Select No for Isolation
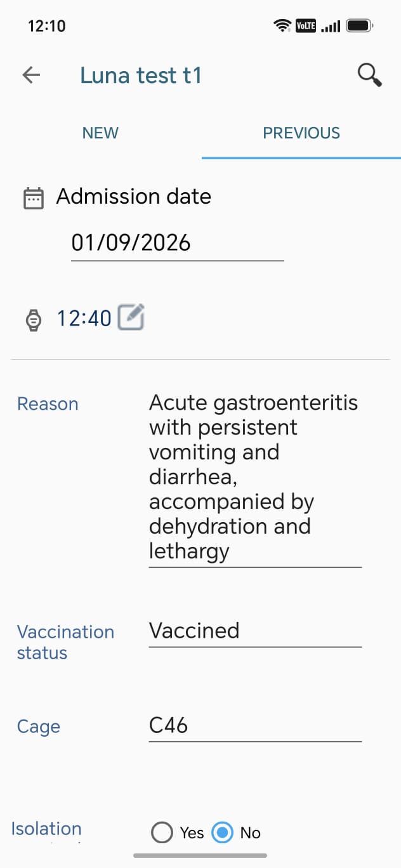The width and height of the screenshot is (401, 868). [x=222, y=832]
